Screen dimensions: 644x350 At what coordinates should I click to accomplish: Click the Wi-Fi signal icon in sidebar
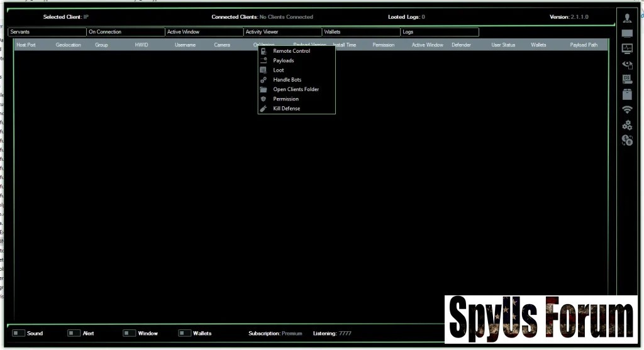[627, 110]
